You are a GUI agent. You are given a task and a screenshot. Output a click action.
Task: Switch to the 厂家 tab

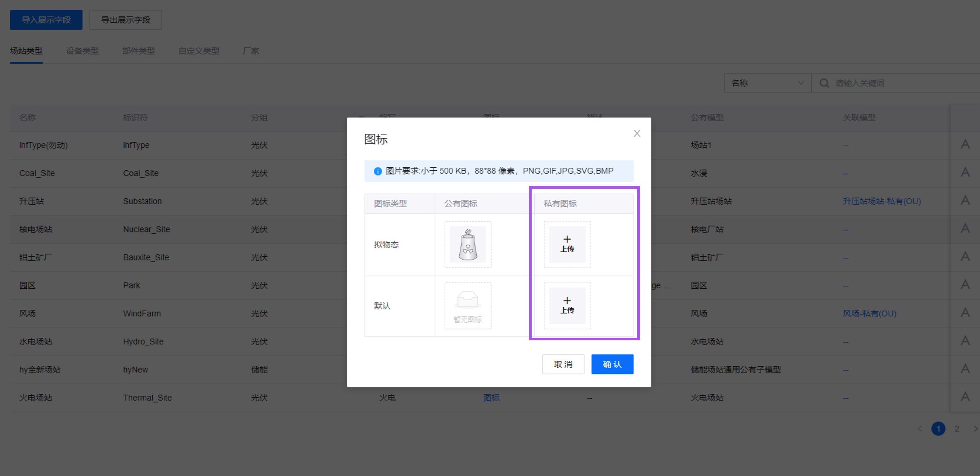coord(251,51)
